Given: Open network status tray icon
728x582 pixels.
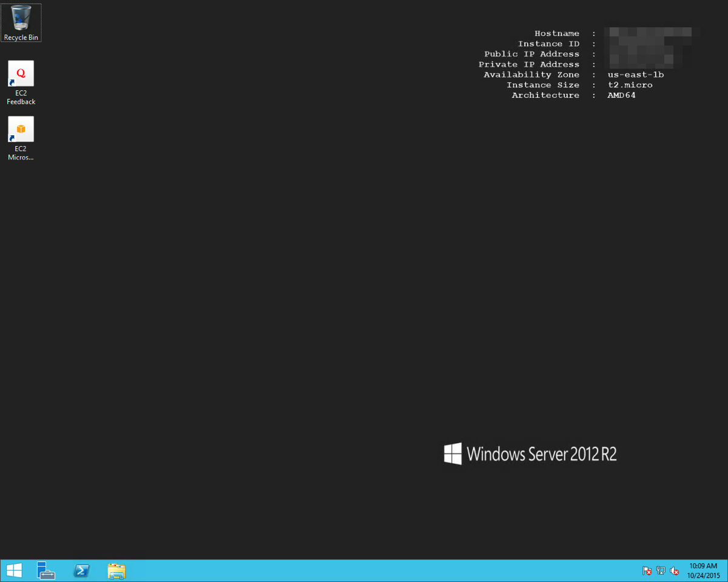Looking at the screenshot, I should click(x=661, y=570).
